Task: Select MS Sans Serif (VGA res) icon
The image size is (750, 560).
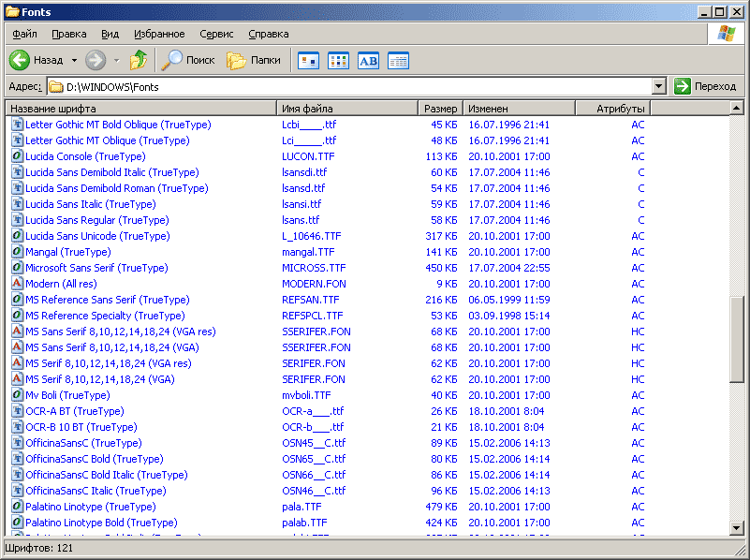Action: click(17, 332)
